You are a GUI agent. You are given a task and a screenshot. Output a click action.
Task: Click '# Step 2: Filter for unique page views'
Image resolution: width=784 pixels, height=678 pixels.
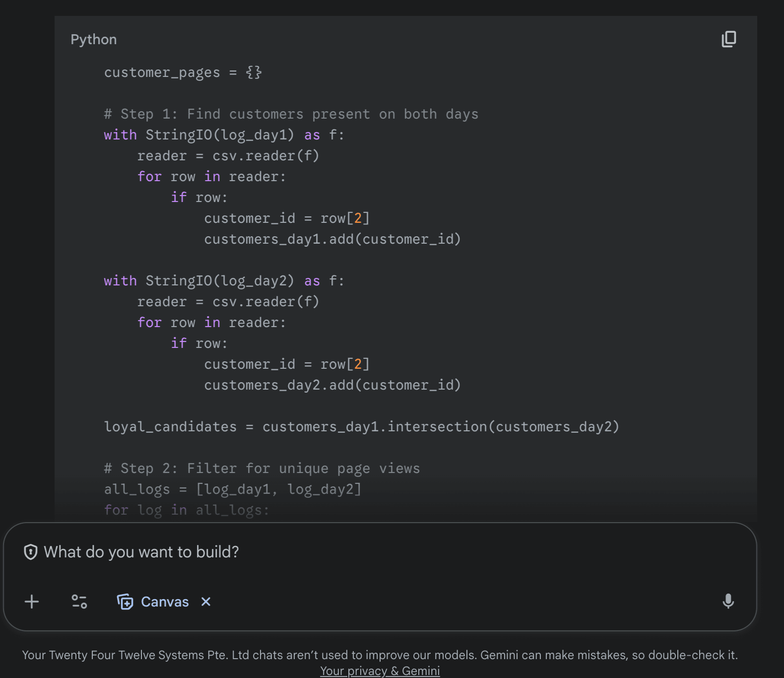(x=262, y=469)
